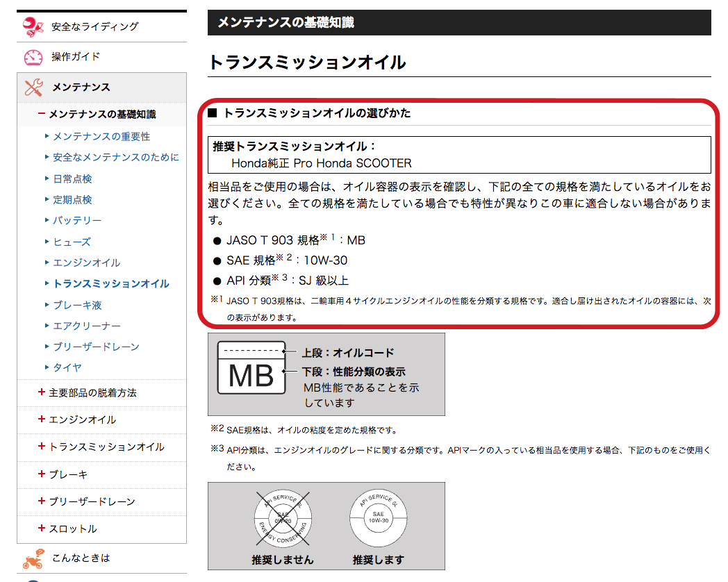This screenshot has width=728, height=582.
Task: Open the 安全なライディング menu item
Action: click(x=94, y=26)
